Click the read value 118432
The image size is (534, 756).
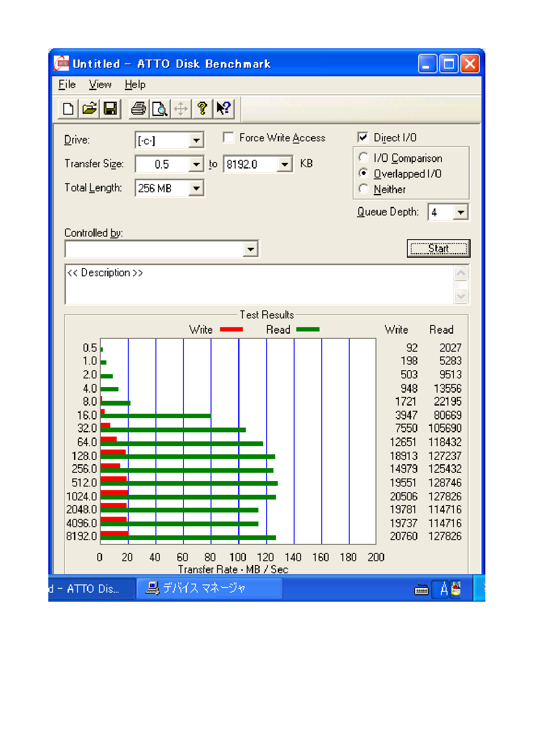pos(445,442)
